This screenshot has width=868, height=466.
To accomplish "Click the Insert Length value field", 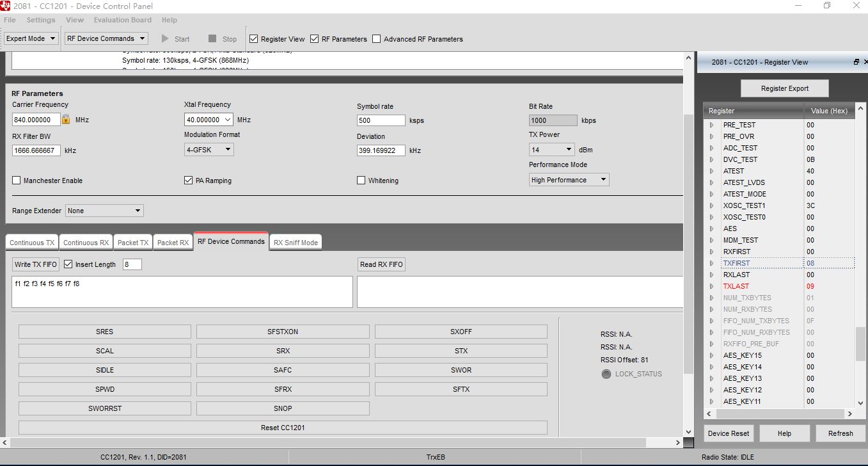I will click(x=132, y=264).
